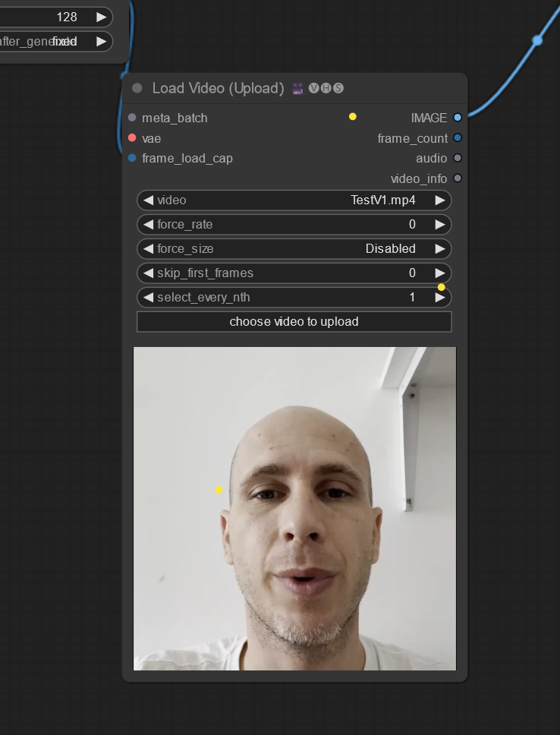Open the video file TestV1.mp4 combo

coord(294,200)
